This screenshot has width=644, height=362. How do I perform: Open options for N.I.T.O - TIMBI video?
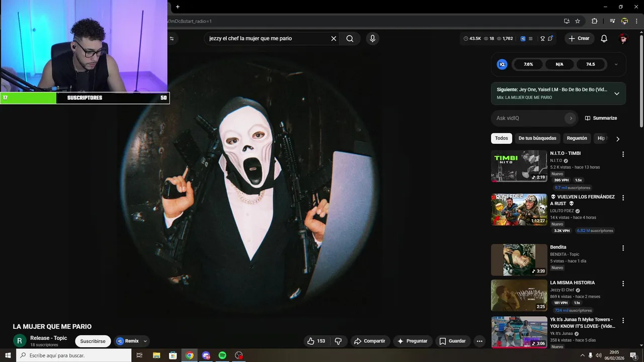(x=623, y=154)
